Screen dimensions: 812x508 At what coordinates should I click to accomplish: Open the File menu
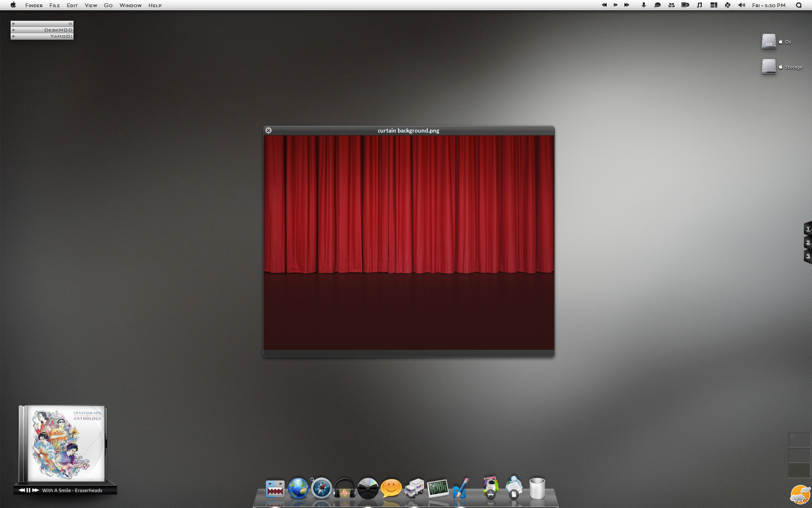[x=55, y=5]
